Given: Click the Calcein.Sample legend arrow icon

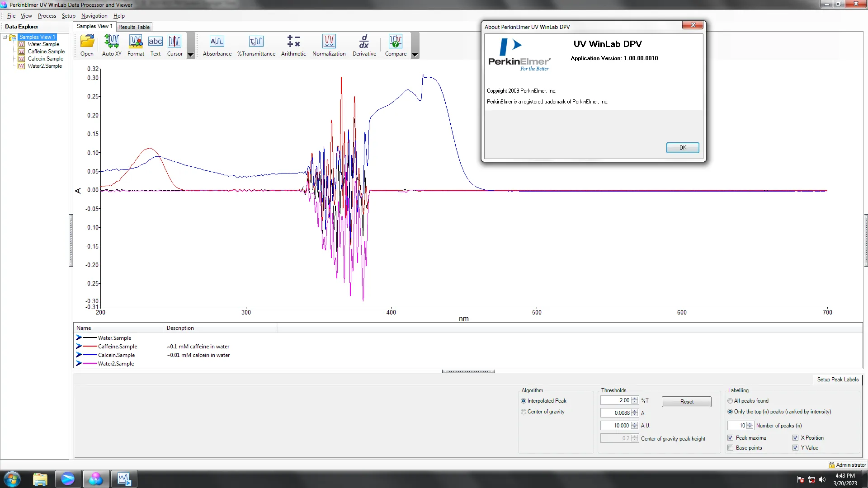Looking at the screenshot, I should [79, 355].
